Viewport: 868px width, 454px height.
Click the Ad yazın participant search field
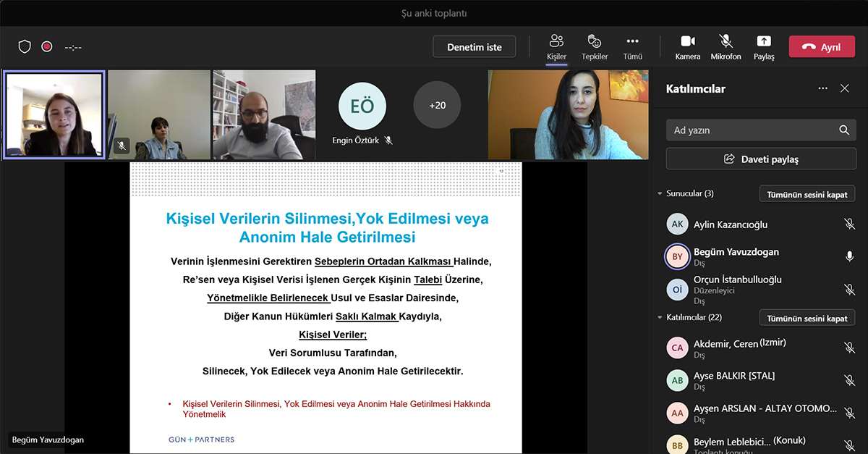752,130
